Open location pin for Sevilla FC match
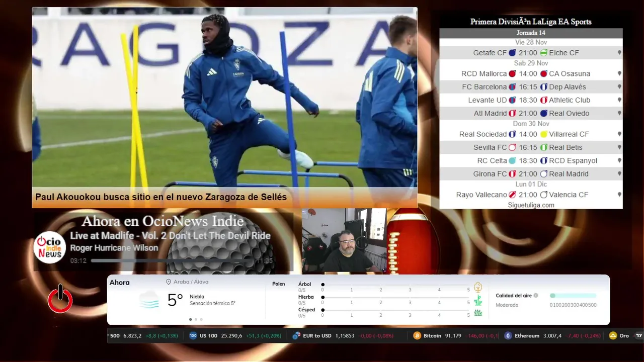The width and height of the screenshot is (644, 362). [x=619, y=148]
